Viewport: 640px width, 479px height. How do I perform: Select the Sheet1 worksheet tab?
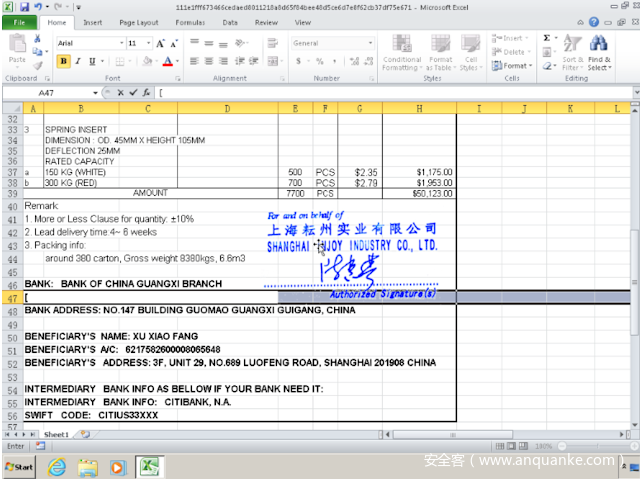pos(56,435)
